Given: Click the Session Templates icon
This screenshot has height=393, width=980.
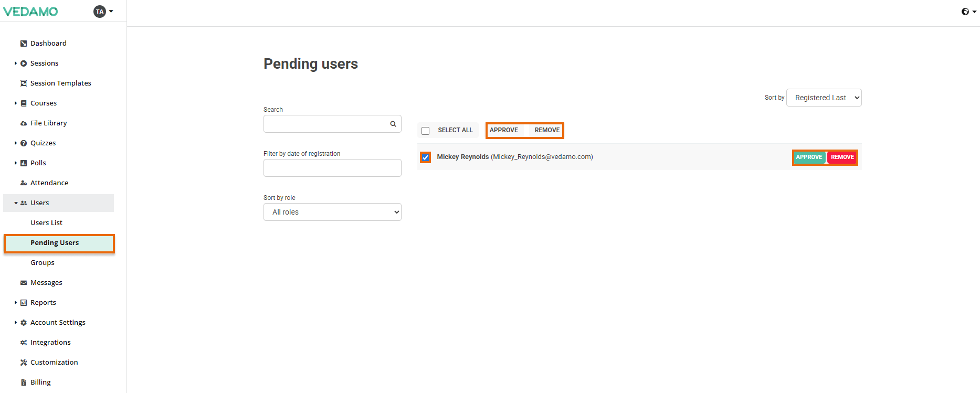Looking at the screenshot, I should coord(24,83).
